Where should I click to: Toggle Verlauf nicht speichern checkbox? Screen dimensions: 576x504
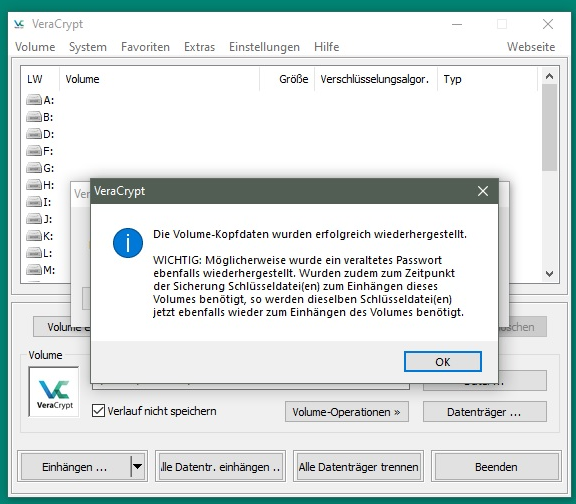98,411
